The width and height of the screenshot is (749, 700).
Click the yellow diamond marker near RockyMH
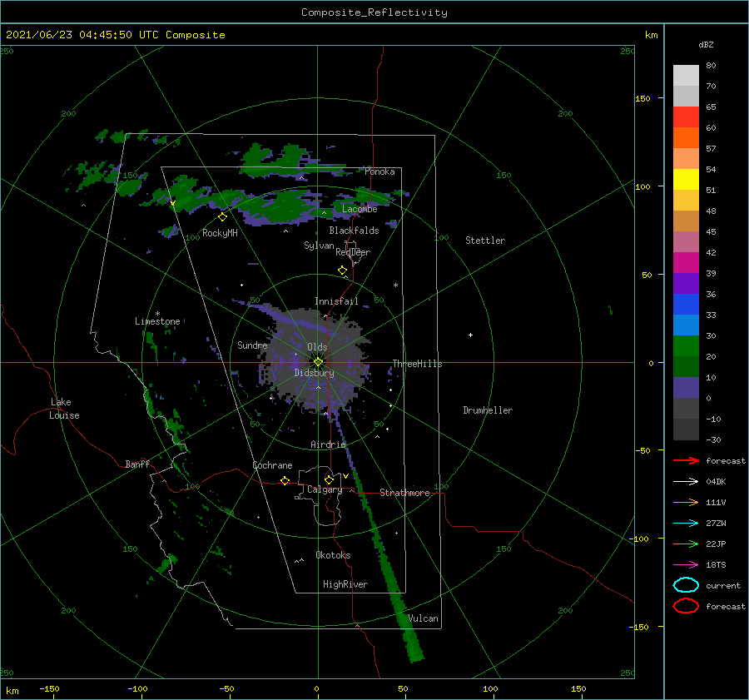(x=222, y=217)
